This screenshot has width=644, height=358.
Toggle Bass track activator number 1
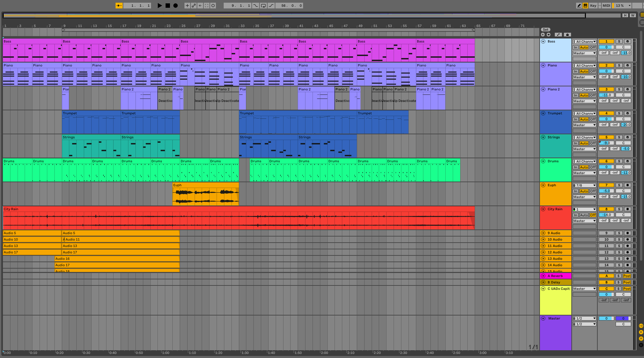[x=606, y=41]
